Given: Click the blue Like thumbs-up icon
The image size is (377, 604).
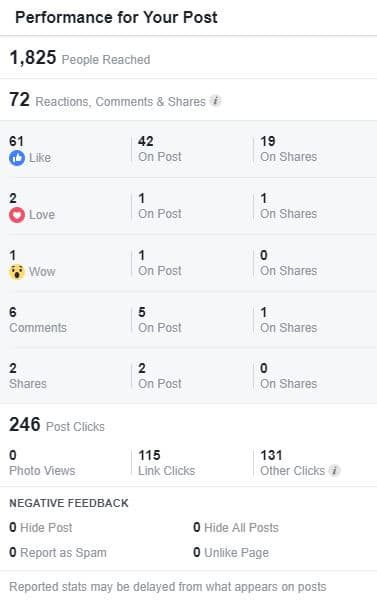Looking at the screenshot, I should tap(17, 158).
